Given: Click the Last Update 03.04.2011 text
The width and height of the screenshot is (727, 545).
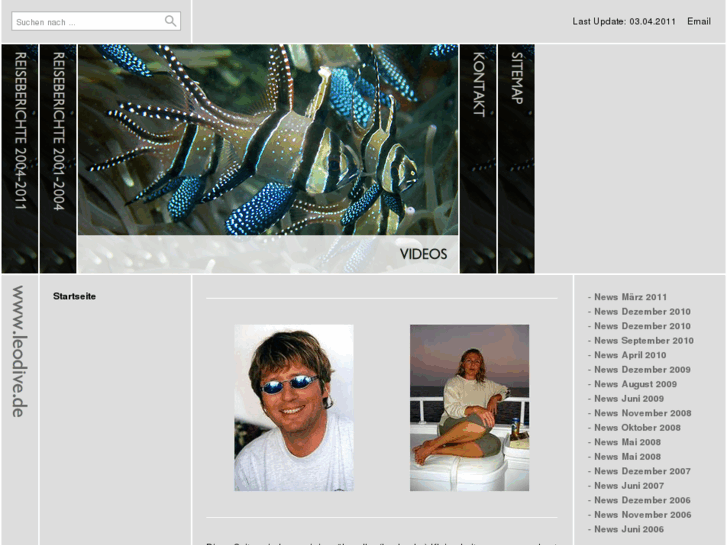Looking at the screenshot, I should point(624,21).
